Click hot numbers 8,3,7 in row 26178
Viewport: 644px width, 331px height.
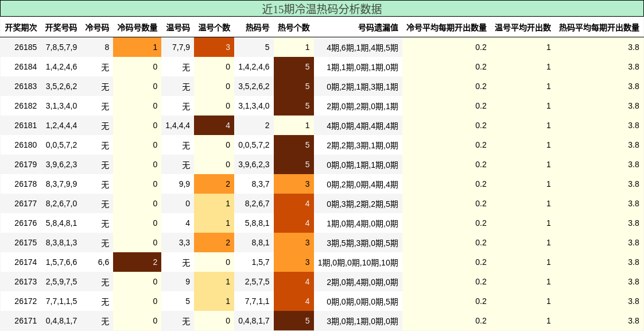pos(261,184)
